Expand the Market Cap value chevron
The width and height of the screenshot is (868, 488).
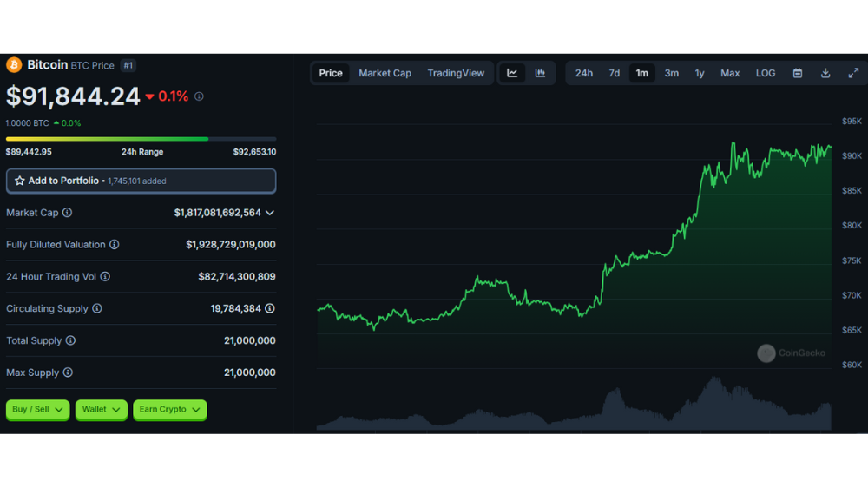pos(270,213)
